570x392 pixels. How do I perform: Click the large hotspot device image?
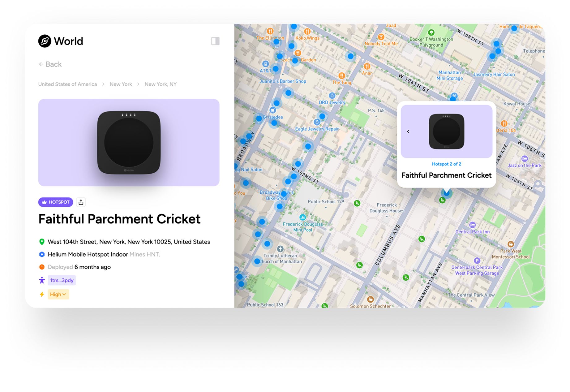(129, 142)
